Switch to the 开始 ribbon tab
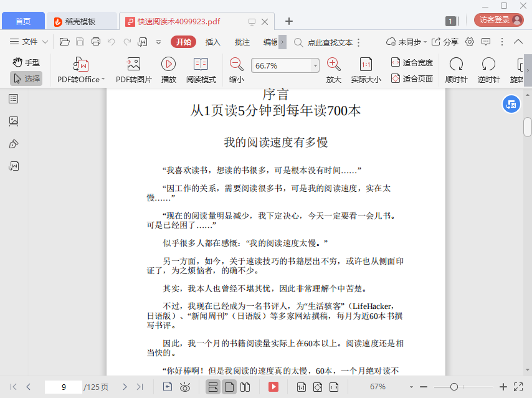 (184, 42)
